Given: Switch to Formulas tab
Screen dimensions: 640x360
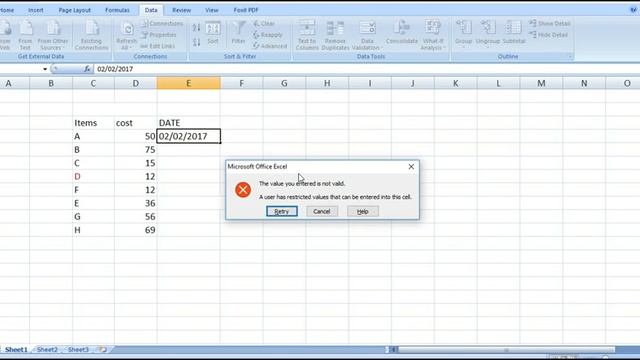Looking at the screenshot, I should (117, 10).
